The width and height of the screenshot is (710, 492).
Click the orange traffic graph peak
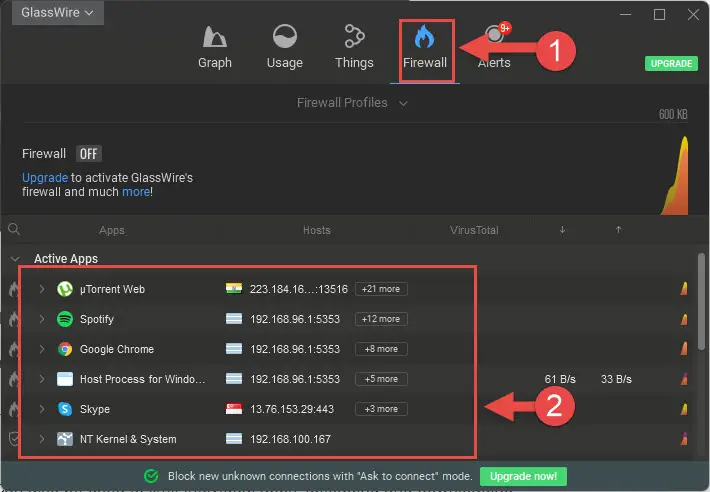(676, 176)
